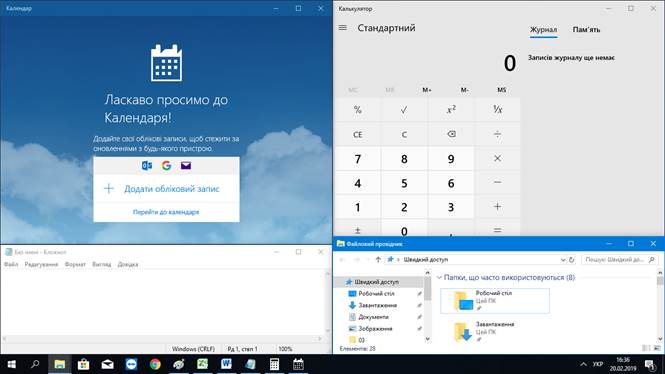
Task: Click the M+ memory add button
Action: (427, 90)
